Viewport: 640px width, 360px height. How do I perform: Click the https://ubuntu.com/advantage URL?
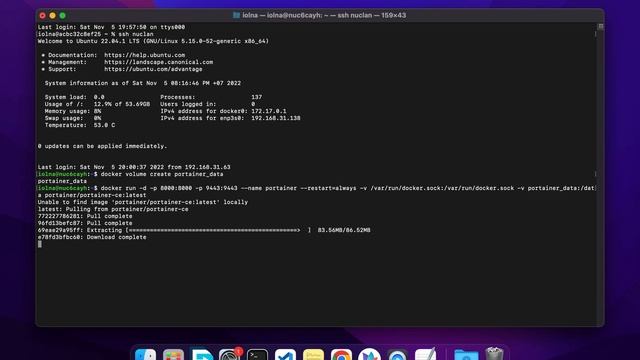153,69
